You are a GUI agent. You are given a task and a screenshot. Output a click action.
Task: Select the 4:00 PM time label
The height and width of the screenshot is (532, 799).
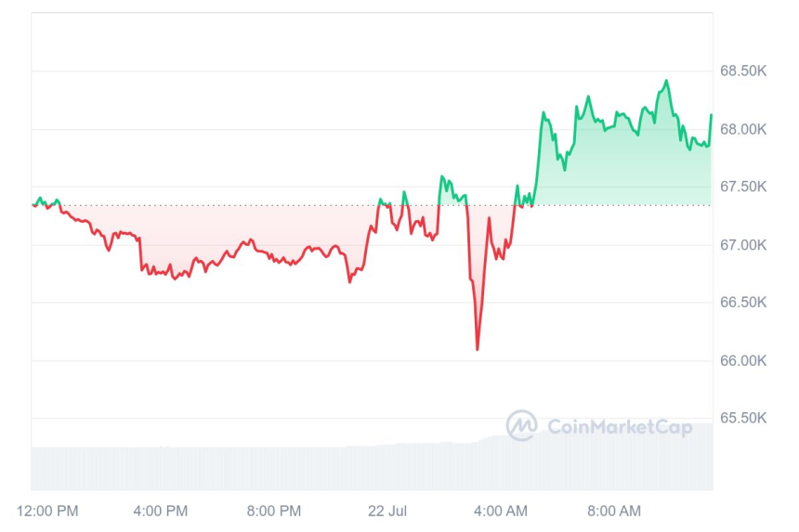161,511
